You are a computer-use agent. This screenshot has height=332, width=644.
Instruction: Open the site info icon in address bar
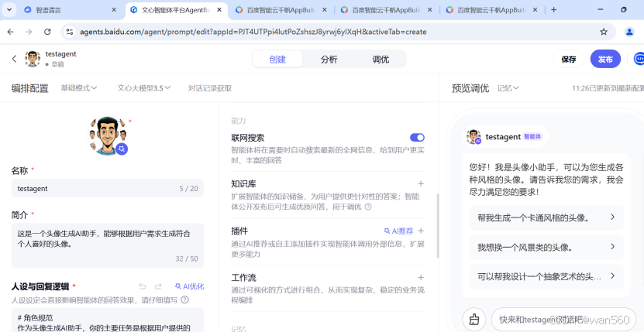pos(70,32)
